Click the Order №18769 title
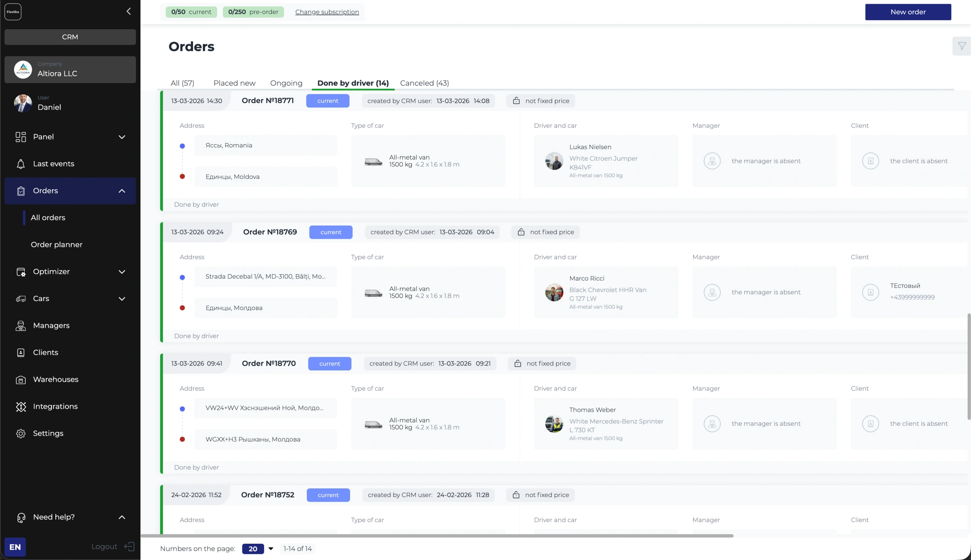971x560 pixels. point(270,232)
